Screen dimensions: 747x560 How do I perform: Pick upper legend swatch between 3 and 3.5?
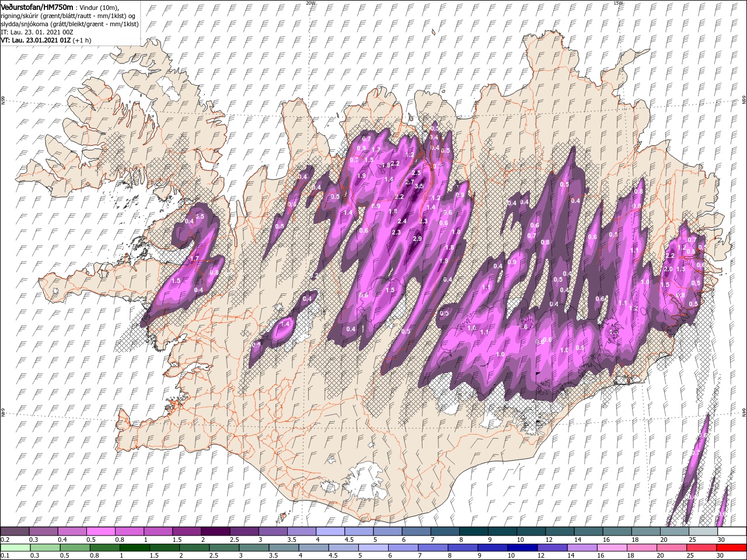coord(273,531)
